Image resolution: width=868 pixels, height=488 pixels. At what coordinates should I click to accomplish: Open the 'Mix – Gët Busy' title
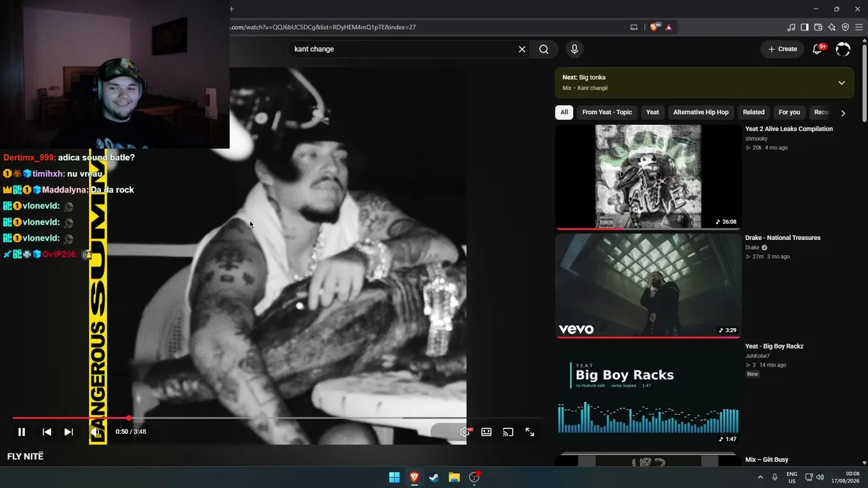[x=767, y=460]
